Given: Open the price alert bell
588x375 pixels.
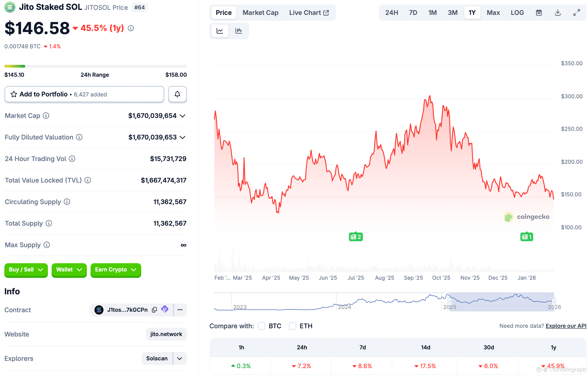Looking at the screenshot, I should (x=177, y=94).
